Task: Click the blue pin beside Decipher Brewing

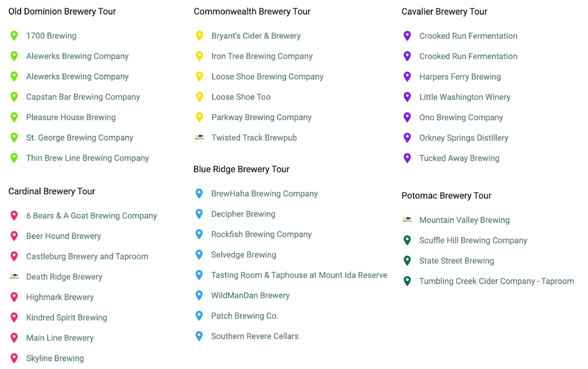Action: pyautogui.click(x=199, y=214)
